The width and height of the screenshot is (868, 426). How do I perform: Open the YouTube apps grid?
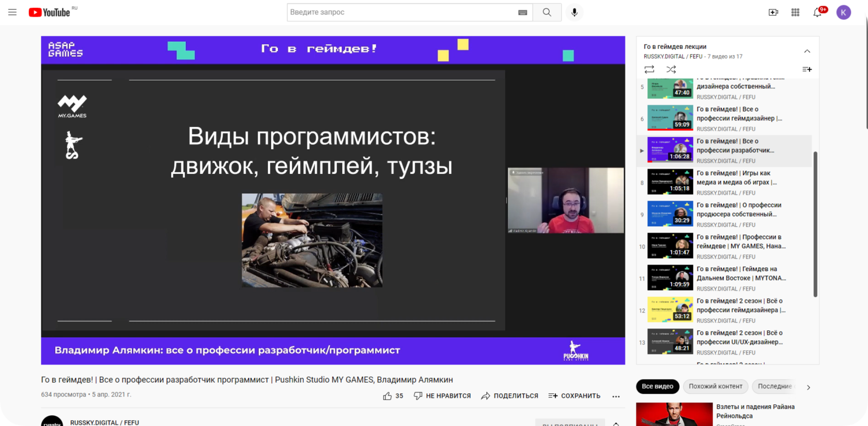pyautogui.click(x=795, y=12)
